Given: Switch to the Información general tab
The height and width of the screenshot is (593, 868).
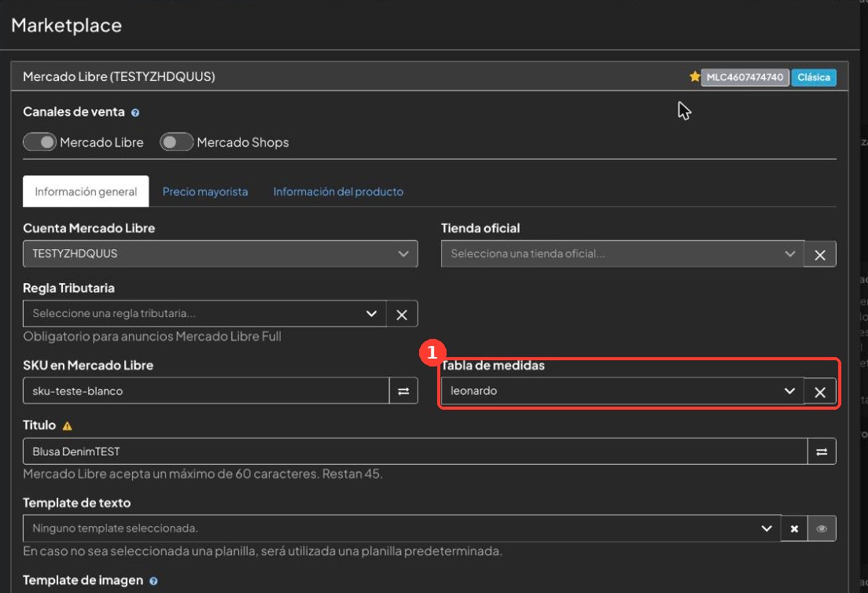Looking at the screenshot, I should [86, 192].
